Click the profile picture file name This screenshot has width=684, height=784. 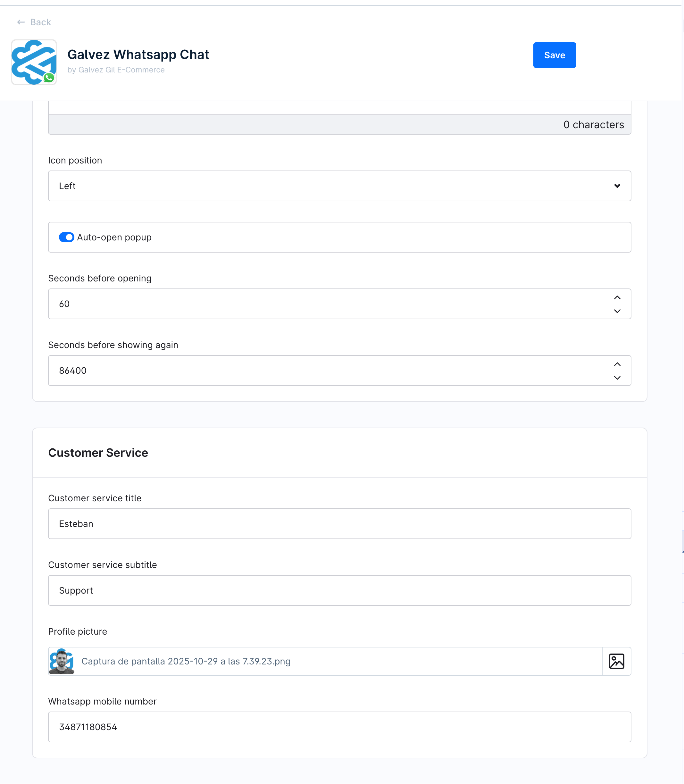click(186, 661)
